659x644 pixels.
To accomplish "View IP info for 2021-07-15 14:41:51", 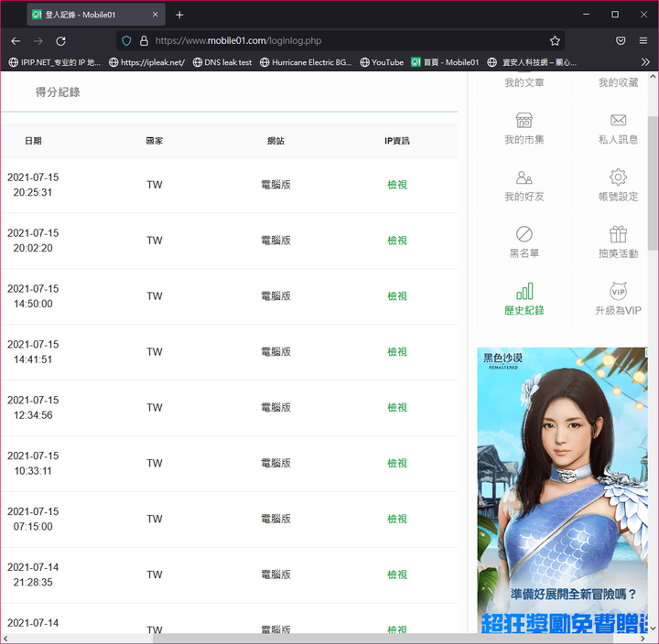I will (397, 351).
